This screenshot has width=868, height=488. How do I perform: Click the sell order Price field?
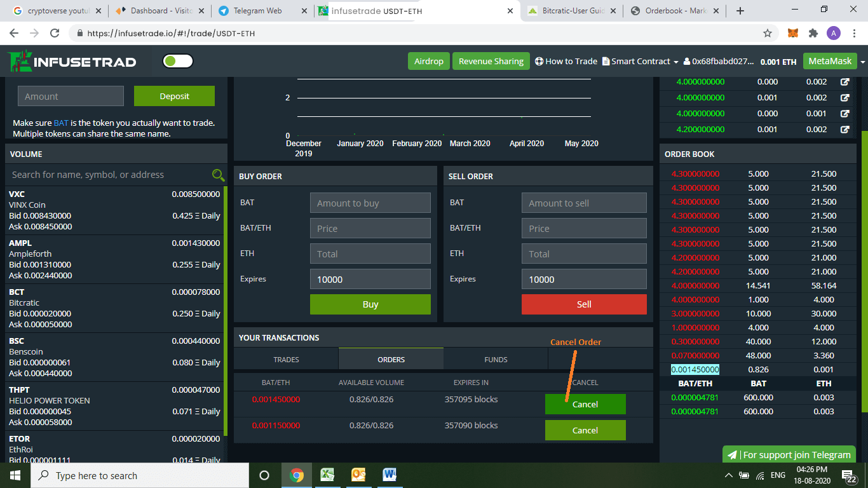click(x=584, y=228)
